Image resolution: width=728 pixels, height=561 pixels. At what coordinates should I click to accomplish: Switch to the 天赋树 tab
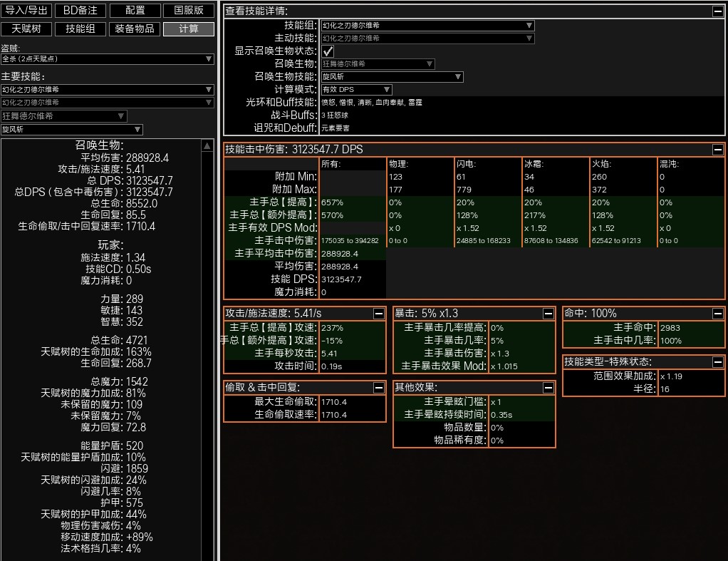26,29
